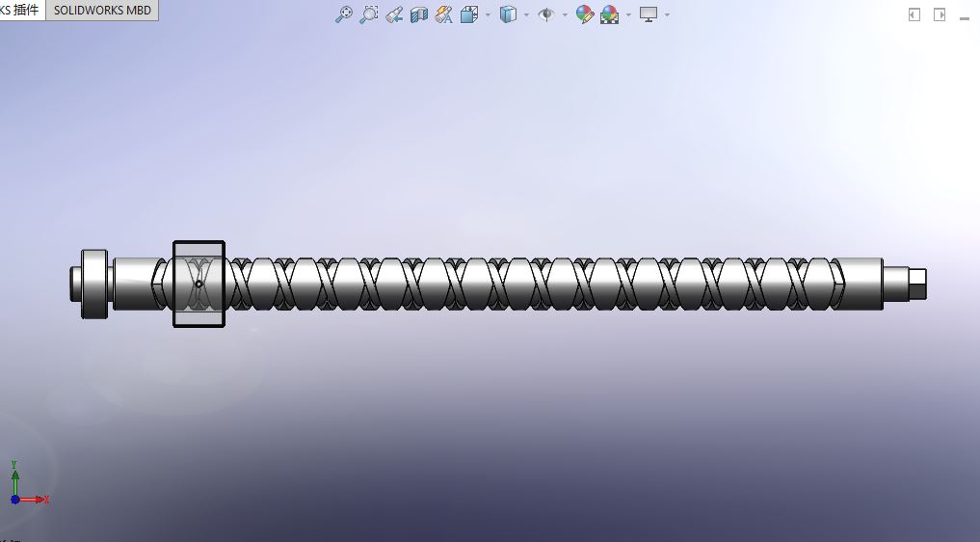
Task: Click the Display Style icon
Action: 508,14
